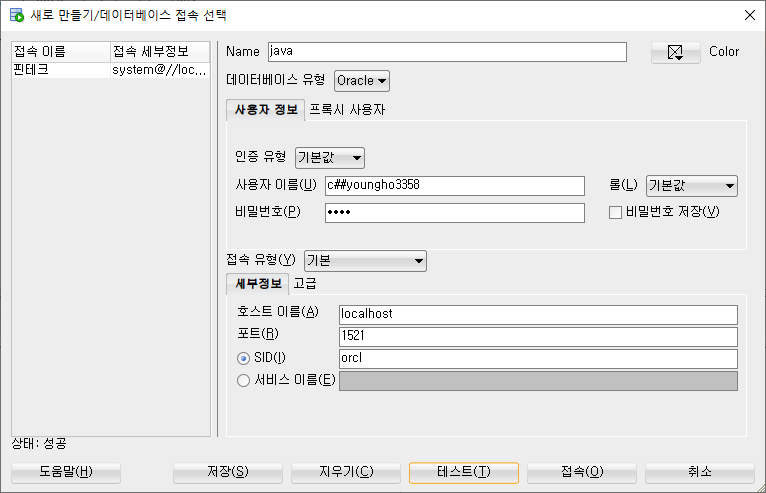The width and height of the screenshot is (766, 493).
Task: Click the 취소 button
Action: [700, 472]
